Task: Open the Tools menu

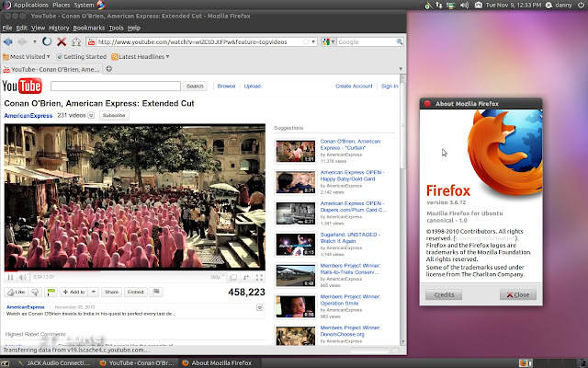Action: coord(116,28)
